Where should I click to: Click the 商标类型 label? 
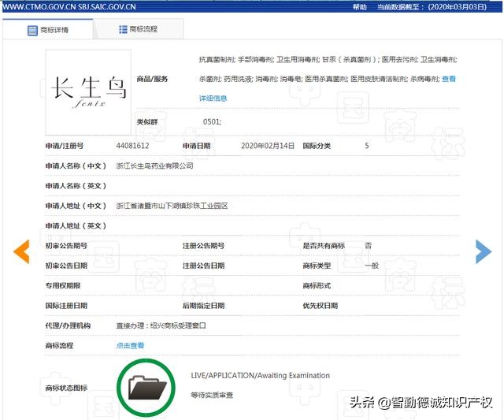tap(317, 266)
